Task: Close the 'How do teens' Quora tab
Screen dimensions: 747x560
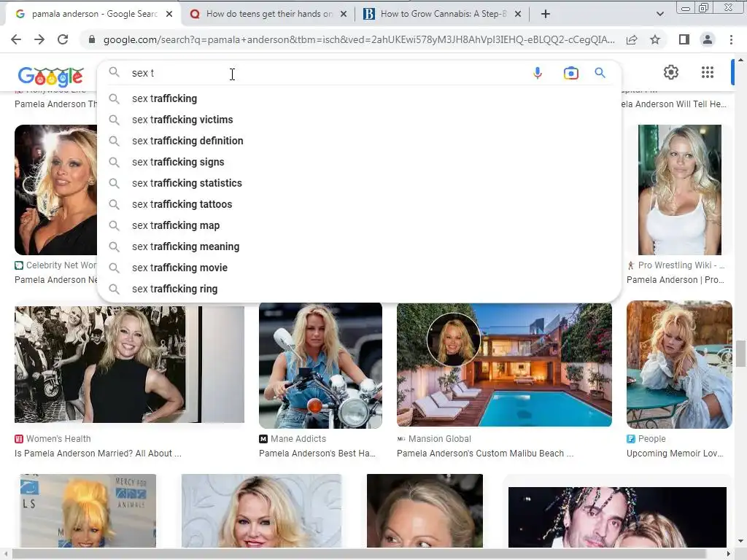Action: coord(344,14)
